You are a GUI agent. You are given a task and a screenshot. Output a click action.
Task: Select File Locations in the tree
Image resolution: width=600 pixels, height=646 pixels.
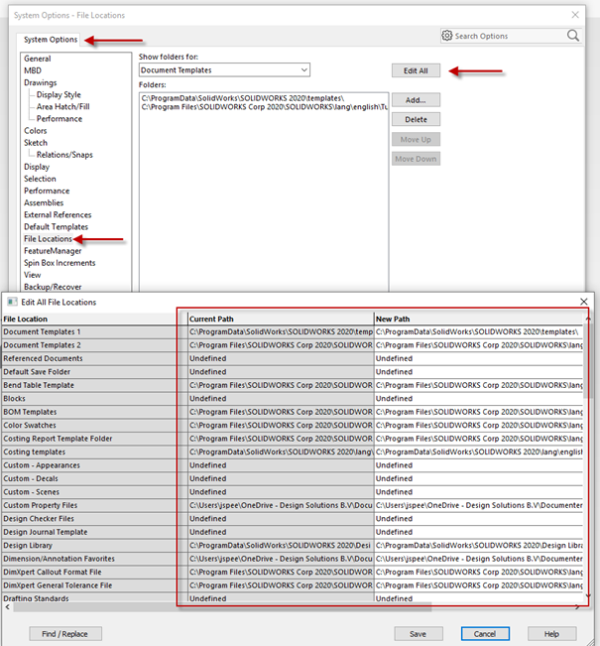click(48, 239)
